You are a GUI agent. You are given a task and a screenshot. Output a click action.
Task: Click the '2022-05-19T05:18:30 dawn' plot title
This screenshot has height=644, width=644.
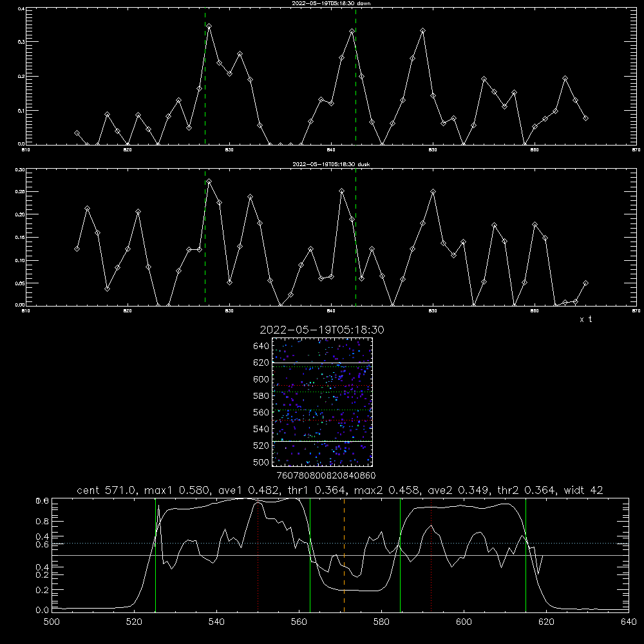[x=331, y=3]
